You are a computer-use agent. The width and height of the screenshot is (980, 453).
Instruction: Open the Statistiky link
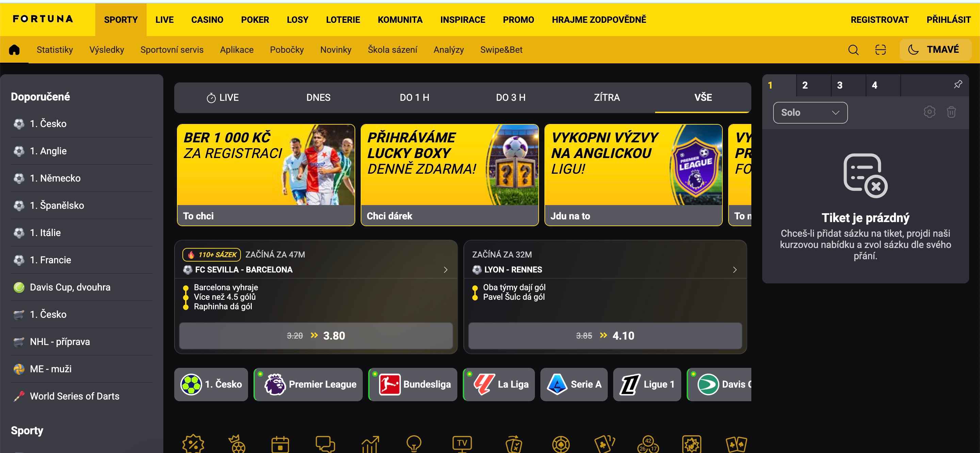(55, 50)
